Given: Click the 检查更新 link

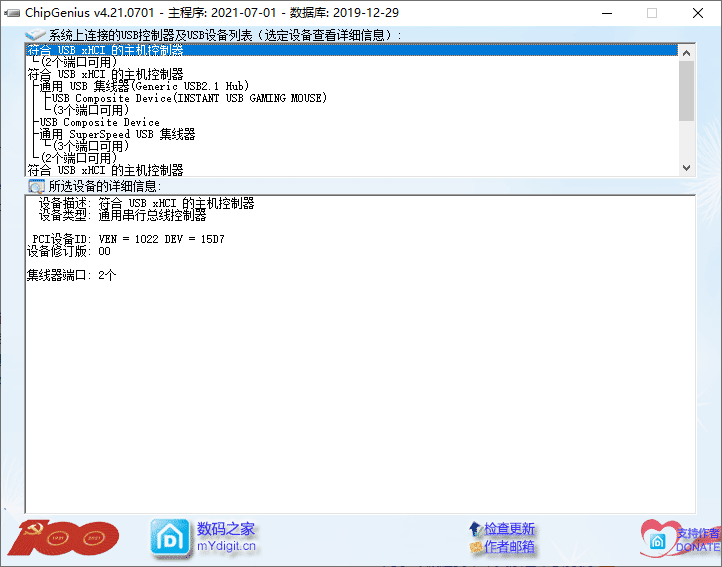Looking at the screenshot, I should coord(509,529).
